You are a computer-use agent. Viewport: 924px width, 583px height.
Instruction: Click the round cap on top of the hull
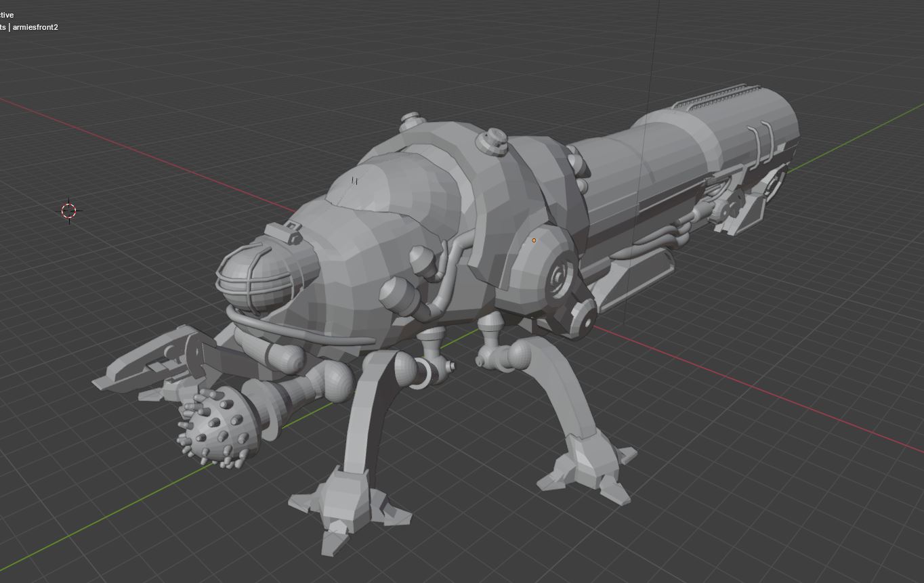point(492,141)
